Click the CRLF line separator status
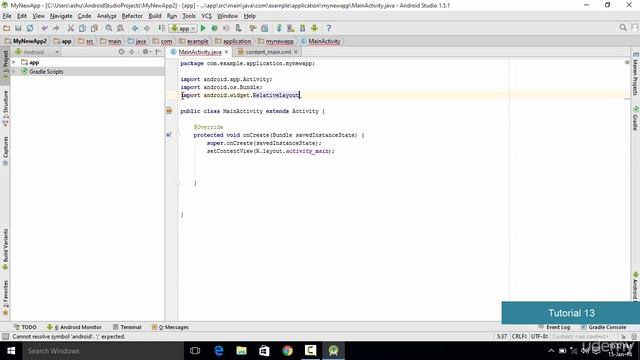 tap(520, 336)
